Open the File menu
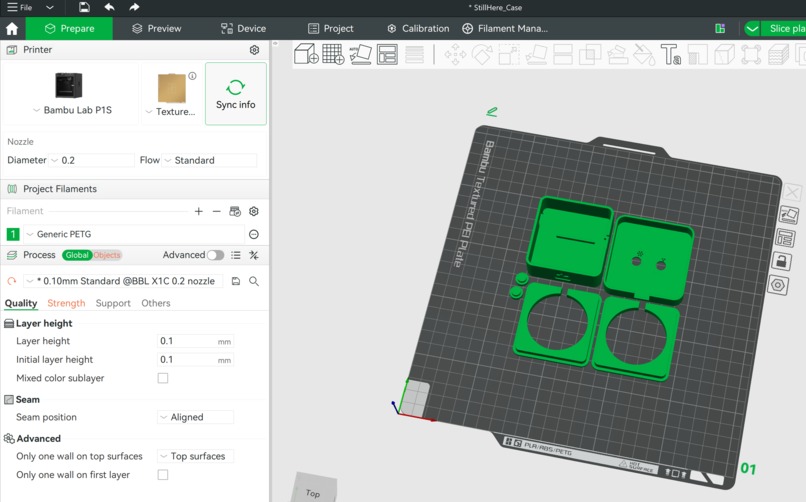 pos(20,7)
